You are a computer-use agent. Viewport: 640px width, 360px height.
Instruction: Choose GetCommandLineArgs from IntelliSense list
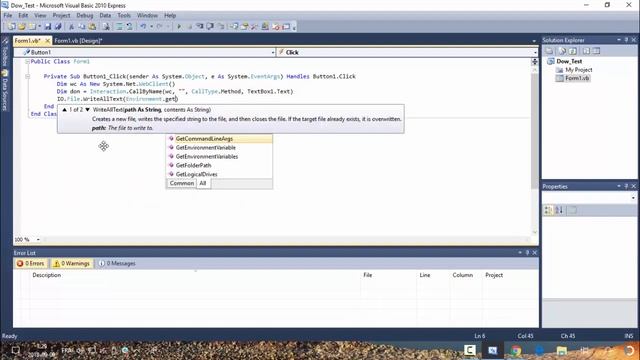(x=204, y=139)
